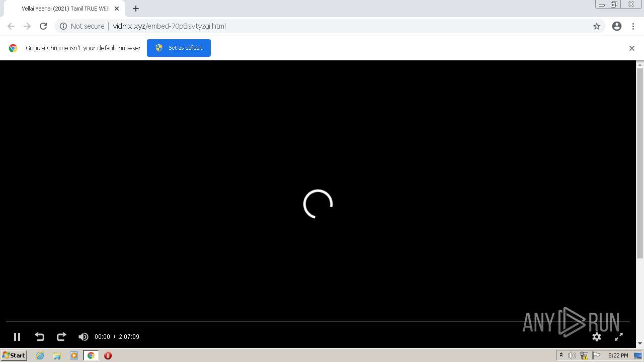This screenshot has height=362, width=644.
Task: Open Action Center flag icon
Action: tap(596, 355)
